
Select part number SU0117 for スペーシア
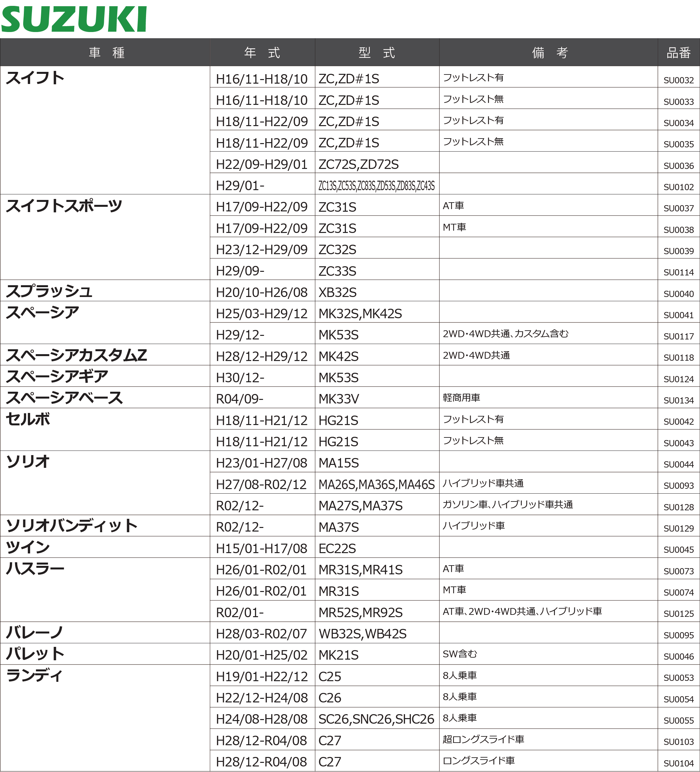pos(678,337)
